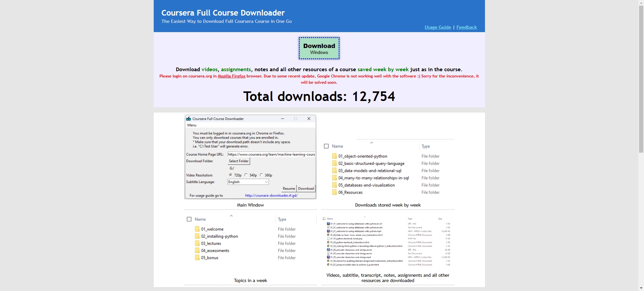Click the file icon of 01_03_python-textbook_book.php
The image size is (644, 291).
pos(328,239)
